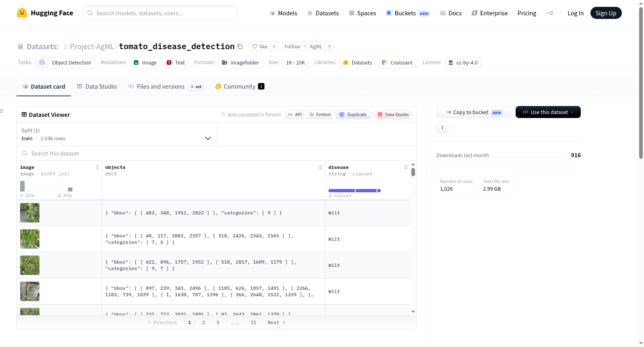Click the bbox 483, 348 objects cell
This screenshot has width=644, height=347.
213,213
